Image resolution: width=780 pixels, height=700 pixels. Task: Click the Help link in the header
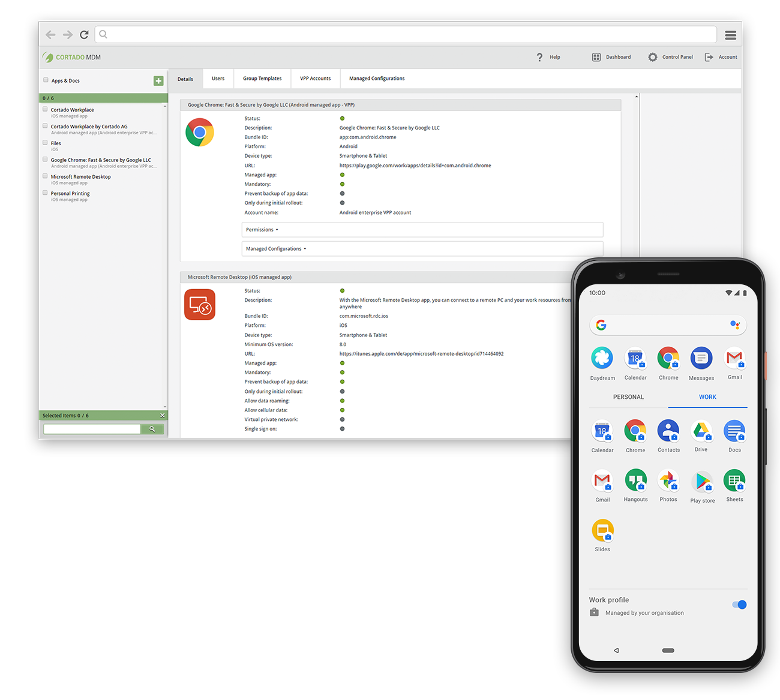(555, 57)
